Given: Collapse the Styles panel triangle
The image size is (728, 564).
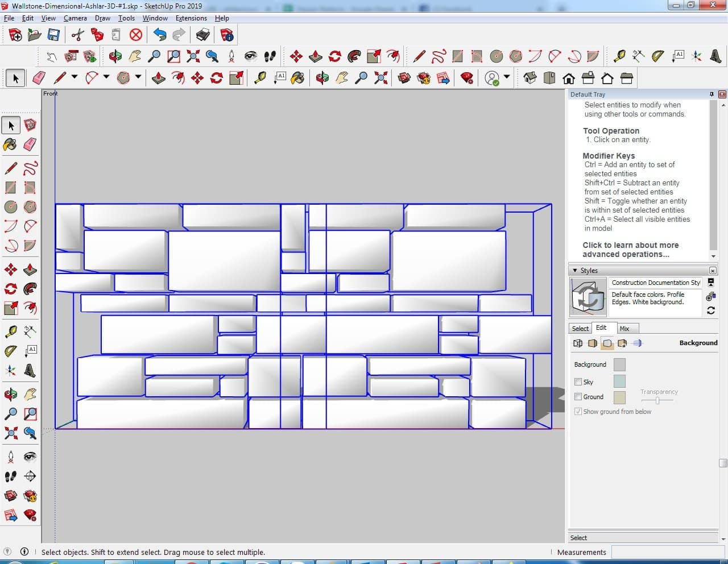Looking at the screenshot, I should (x=575, y=271).
